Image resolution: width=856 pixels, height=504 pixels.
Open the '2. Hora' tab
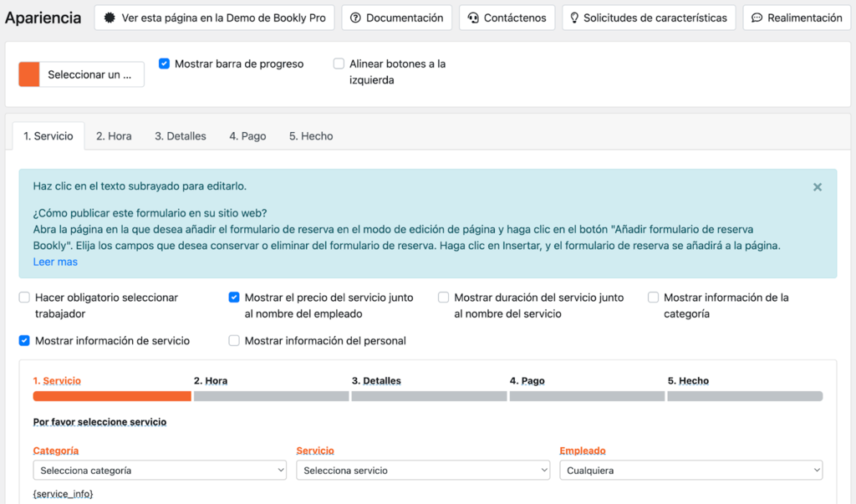114,135
